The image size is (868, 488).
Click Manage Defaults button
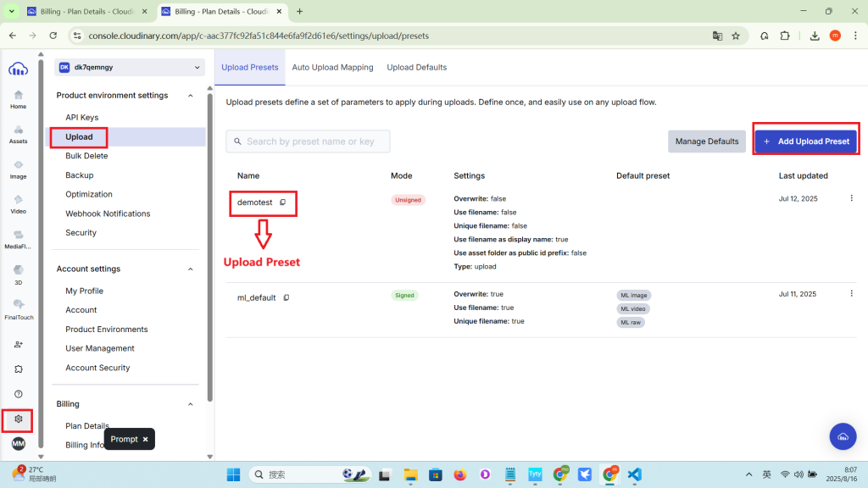(706, 141)
